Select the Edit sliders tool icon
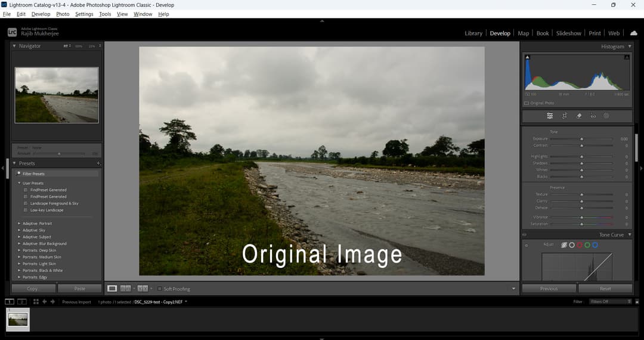 (550, 116)
